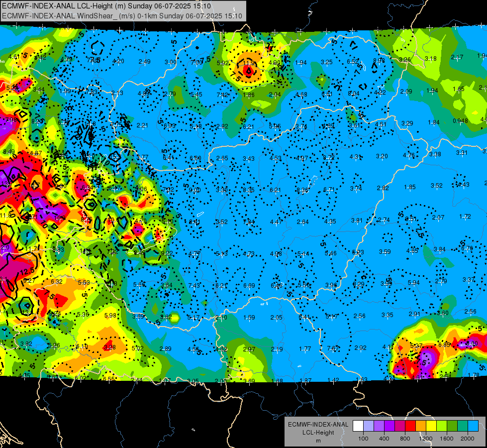Viewport: 487px width, 448px height.
Task: Click the 2000 tick label in legend
Action: (467, 439)
